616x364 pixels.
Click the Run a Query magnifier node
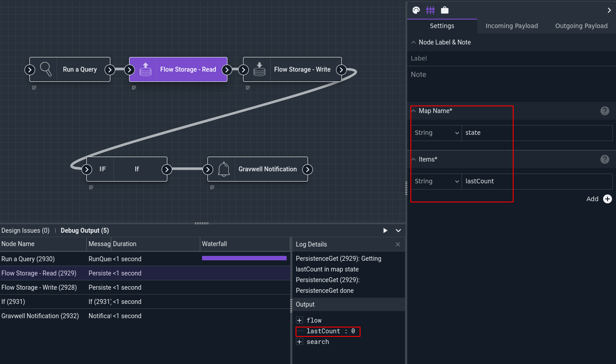pos(70,69)
